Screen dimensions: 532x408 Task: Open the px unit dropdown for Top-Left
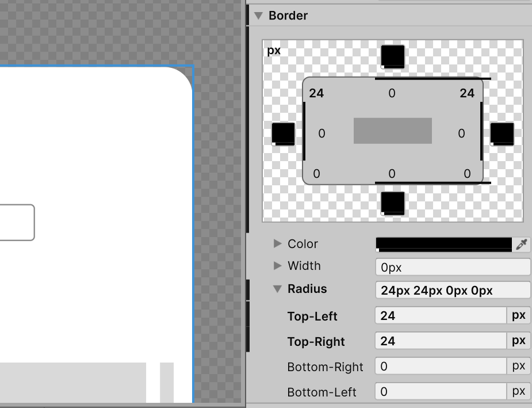[519, 315]
